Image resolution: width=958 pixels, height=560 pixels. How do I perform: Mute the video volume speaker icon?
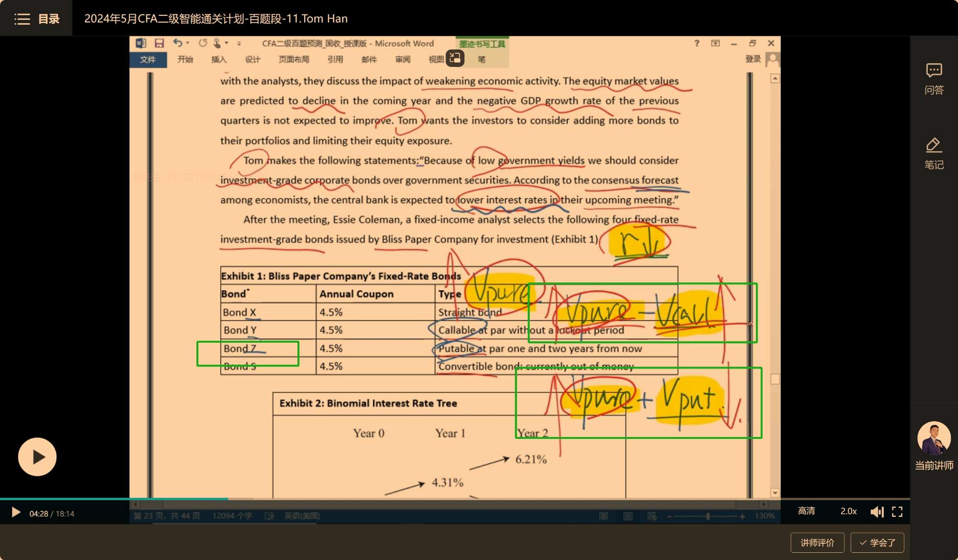click(x=877, y=512)
